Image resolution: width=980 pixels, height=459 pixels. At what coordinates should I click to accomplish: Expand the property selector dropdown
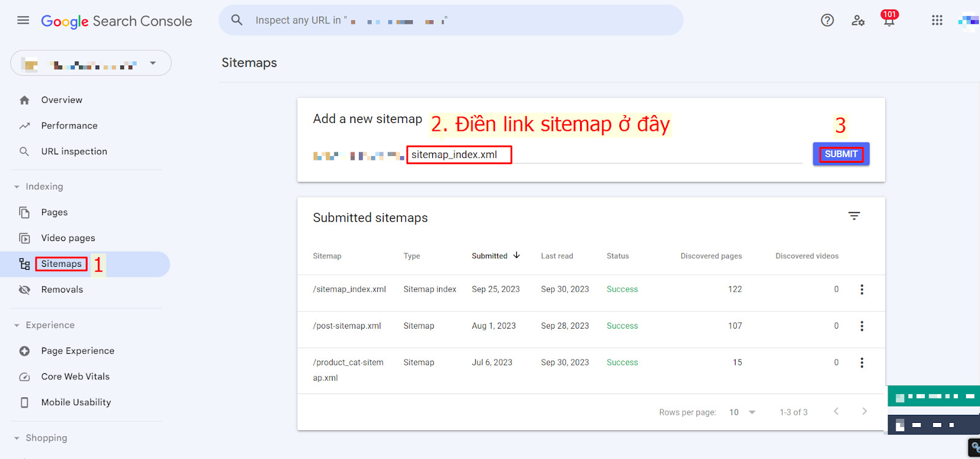153,63
